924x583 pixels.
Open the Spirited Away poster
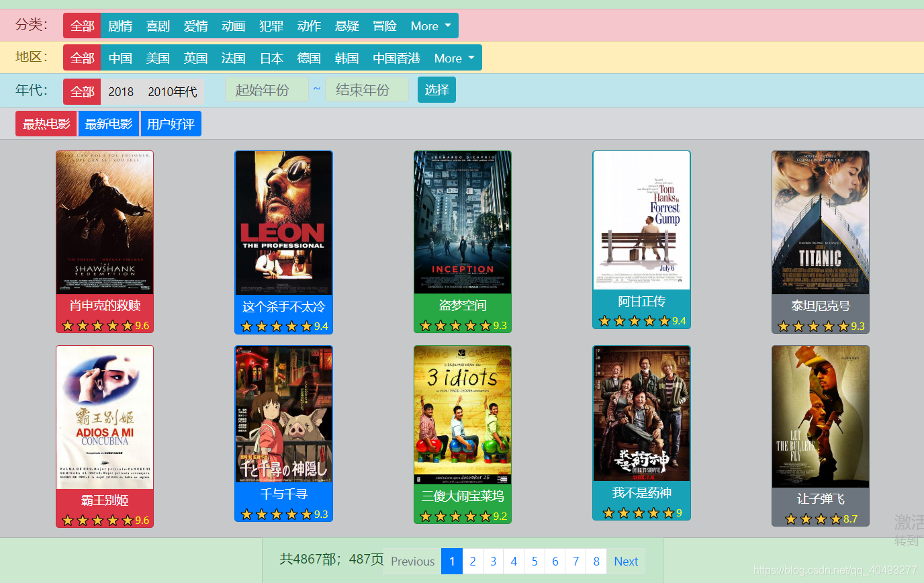pyautogui.click(x=283, y=414)
